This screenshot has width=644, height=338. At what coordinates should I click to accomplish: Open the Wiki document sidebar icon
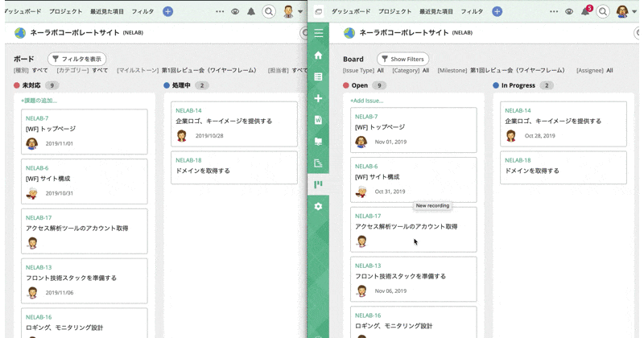319,120
